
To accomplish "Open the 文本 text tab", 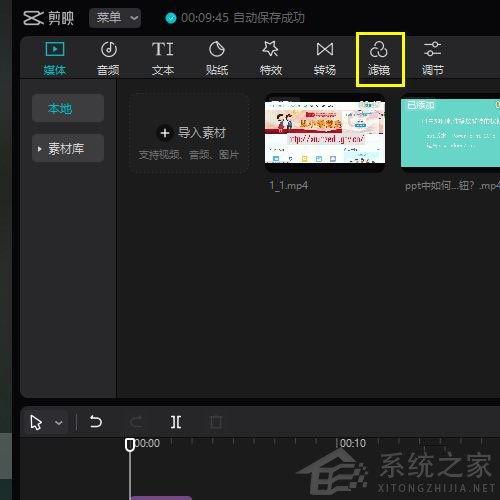I will click(x=163, y=59).
